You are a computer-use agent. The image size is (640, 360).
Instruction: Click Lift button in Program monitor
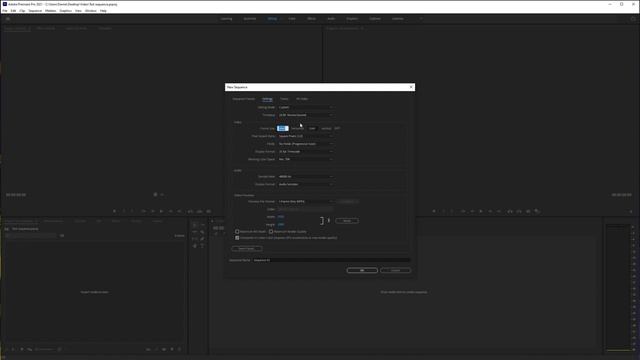[510, 211]
